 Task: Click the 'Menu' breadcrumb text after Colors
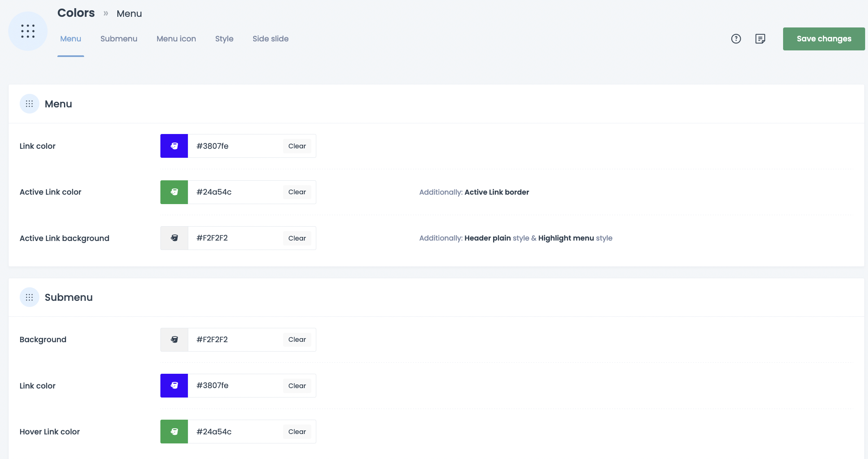(x=129, y=14)
